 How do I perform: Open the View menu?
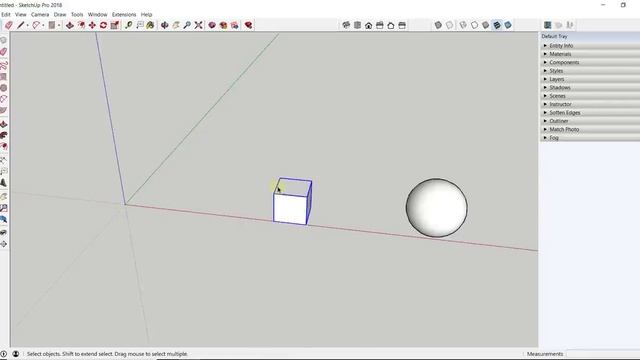click(x=20, y=15)
